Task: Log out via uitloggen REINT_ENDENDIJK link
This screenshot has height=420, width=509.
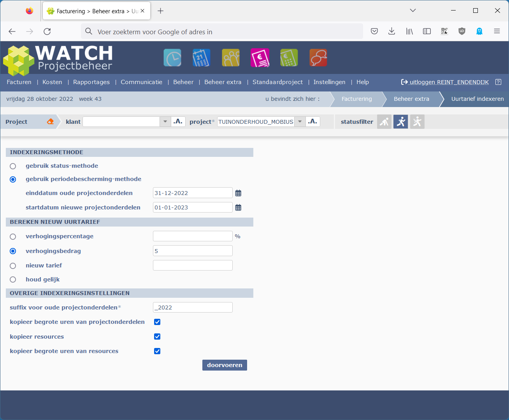Action: pos(445,82)
